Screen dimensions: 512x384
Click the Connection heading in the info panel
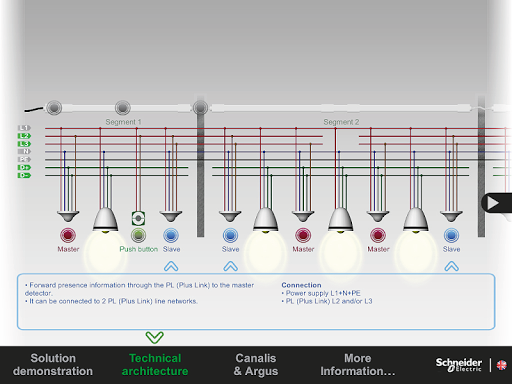pos(301,285)
